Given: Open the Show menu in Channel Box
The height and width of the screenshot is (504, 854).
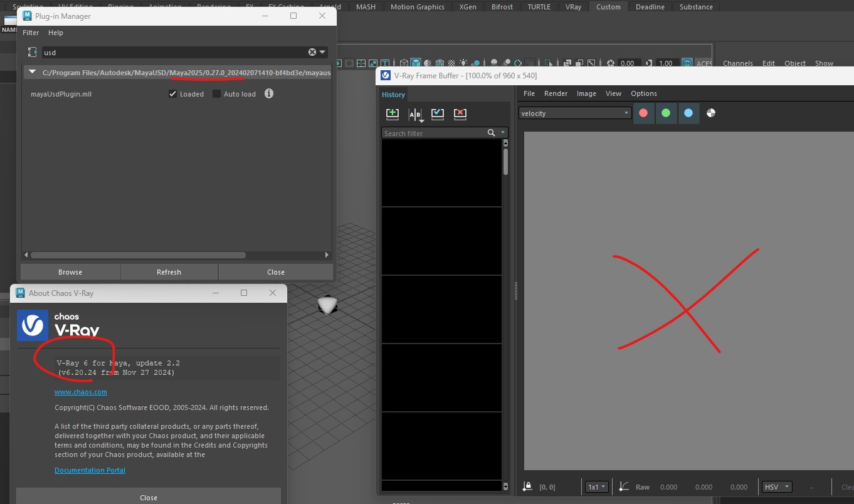Looking at the screenshot, I should coord(824,63).
